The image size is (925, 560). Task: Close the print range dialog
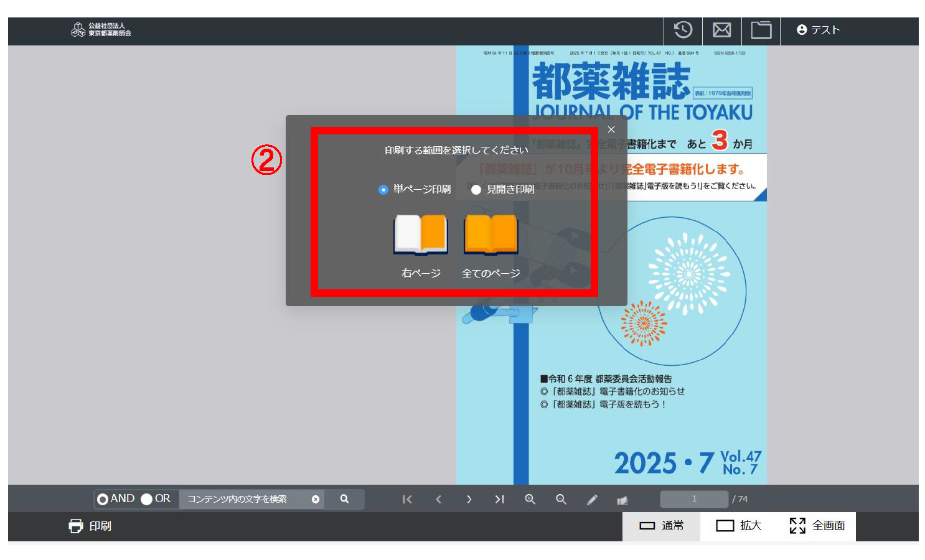(x=611, y=129)
